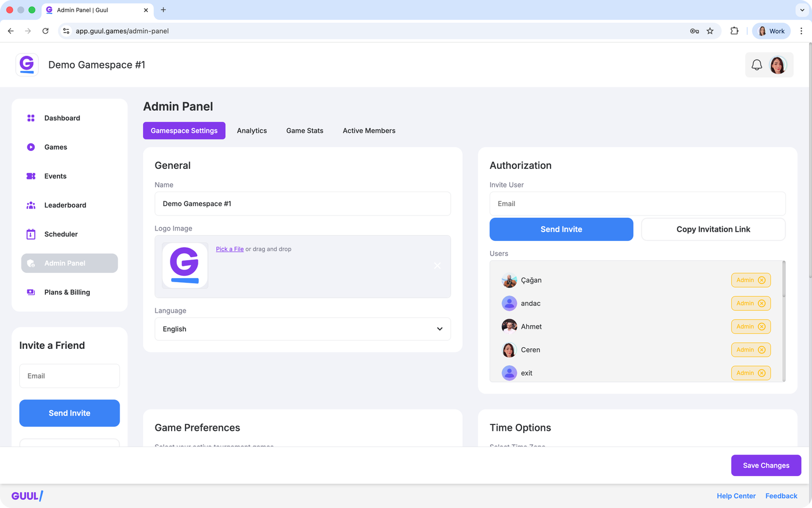Switch to the Game Stats tab
The width and height of the screenshot is (812, 508).
coord(304,131)
